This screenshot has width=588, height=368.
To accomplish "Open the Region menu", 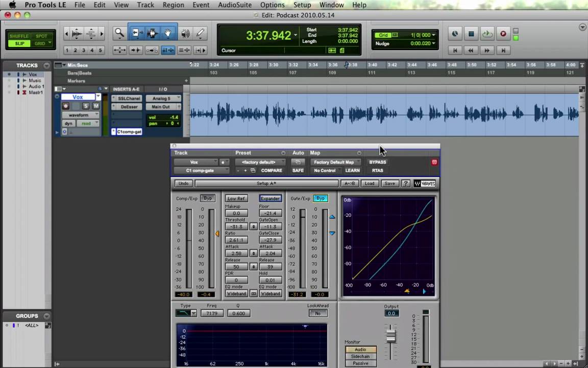I will point(173,5).
